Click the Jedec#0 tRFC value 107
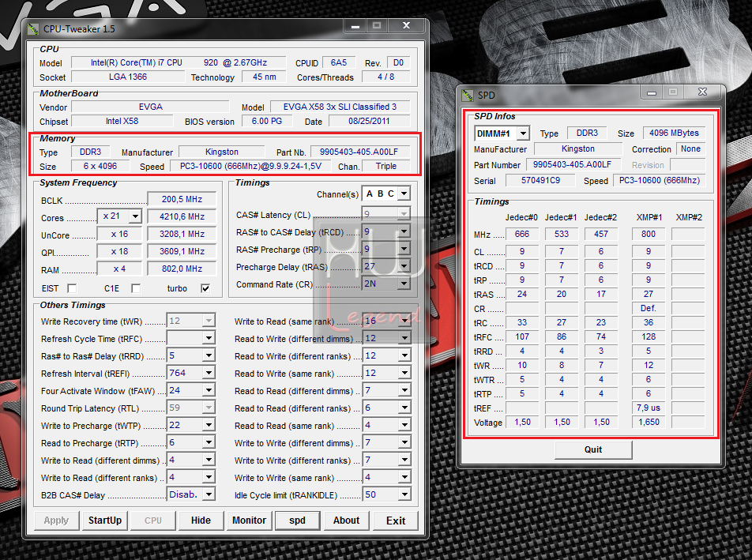Image resolution: width=752 pixels, height=560 pixels. click(522, 336)
